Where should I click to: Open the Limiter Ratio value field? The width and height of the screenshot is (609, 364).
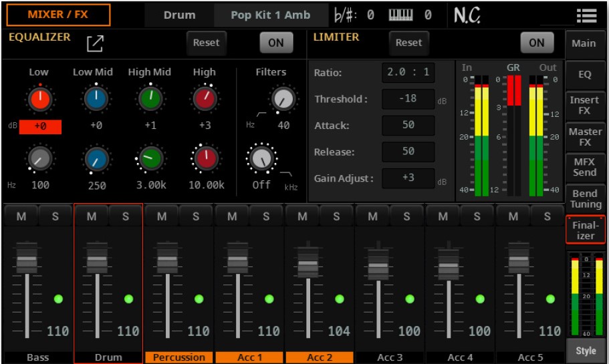point(408,72)
